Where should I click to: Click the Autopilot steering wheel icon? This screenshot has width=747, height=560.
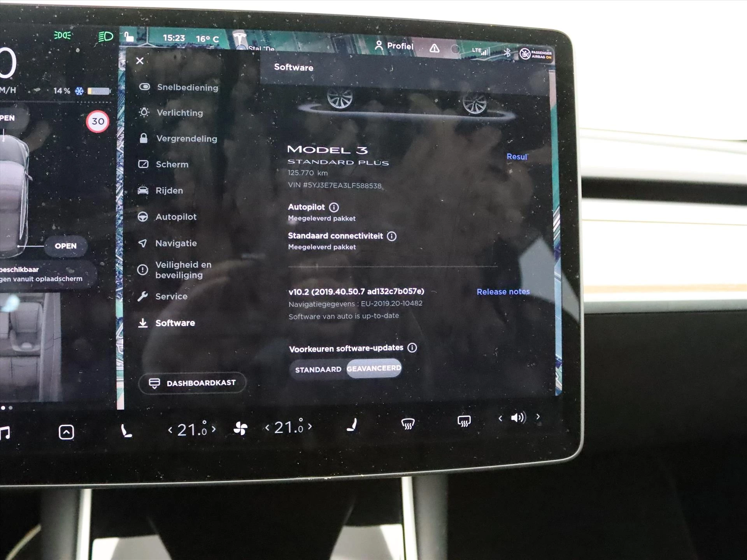pos(146,216)
